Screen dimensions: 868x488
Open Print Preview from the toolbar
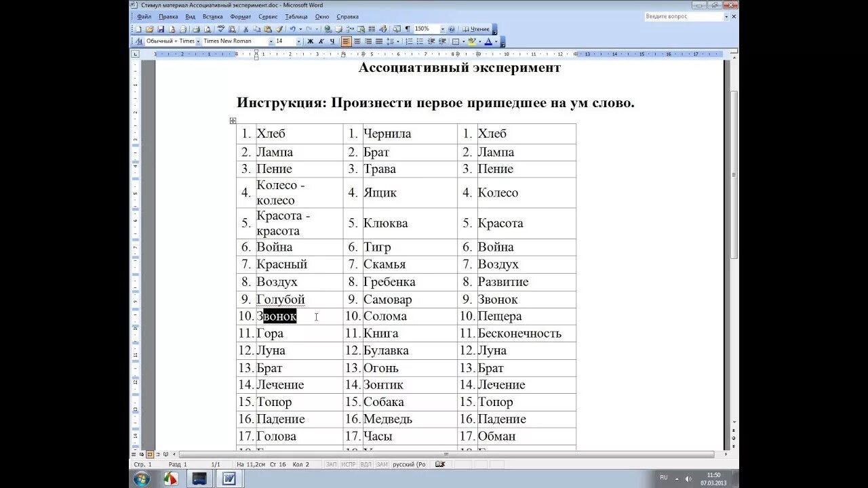pos(207,29)
